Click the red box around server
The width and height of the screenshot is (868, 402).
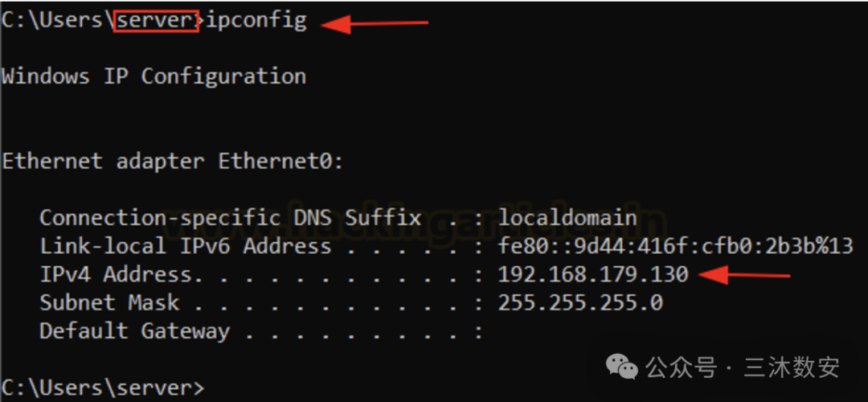click(x=156, y=22)
